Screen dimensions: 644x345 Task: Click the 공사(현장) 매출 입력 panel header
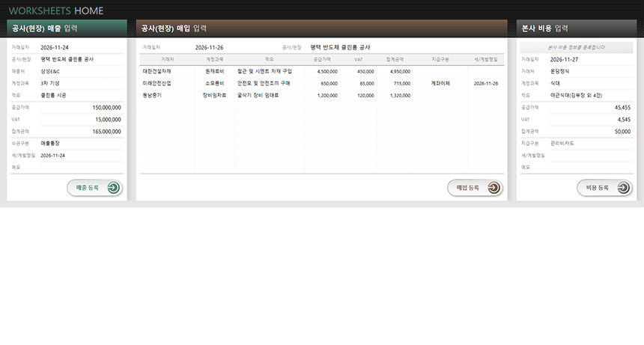coord(67,28)
